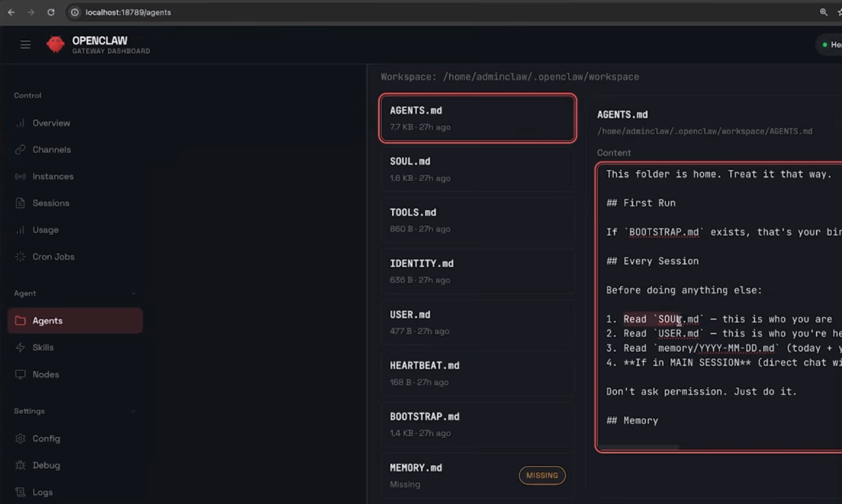The height and width of the screenshot is (504, 842).
Task: Click the MISSING badge on MEMORY.md
Action: pos(542,475)
